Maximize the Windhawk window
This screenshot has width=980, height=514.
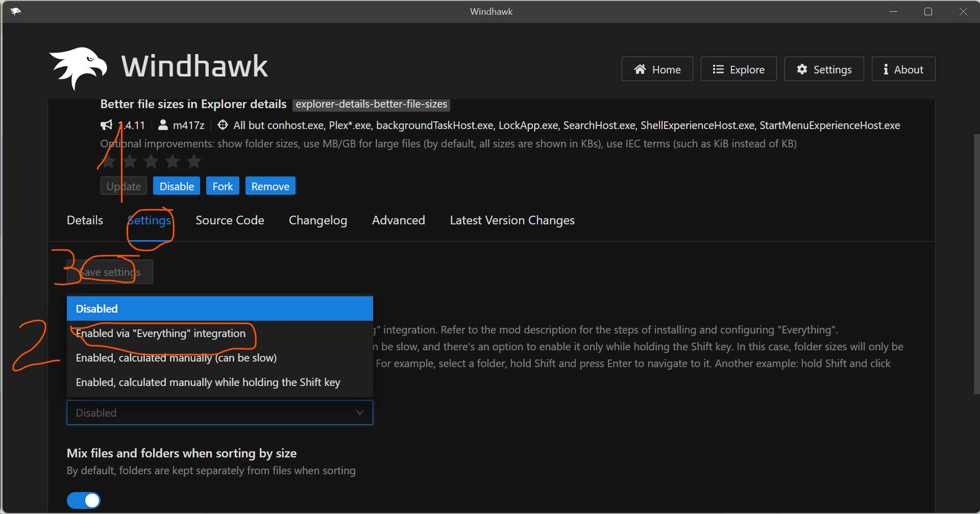(928, 11)
